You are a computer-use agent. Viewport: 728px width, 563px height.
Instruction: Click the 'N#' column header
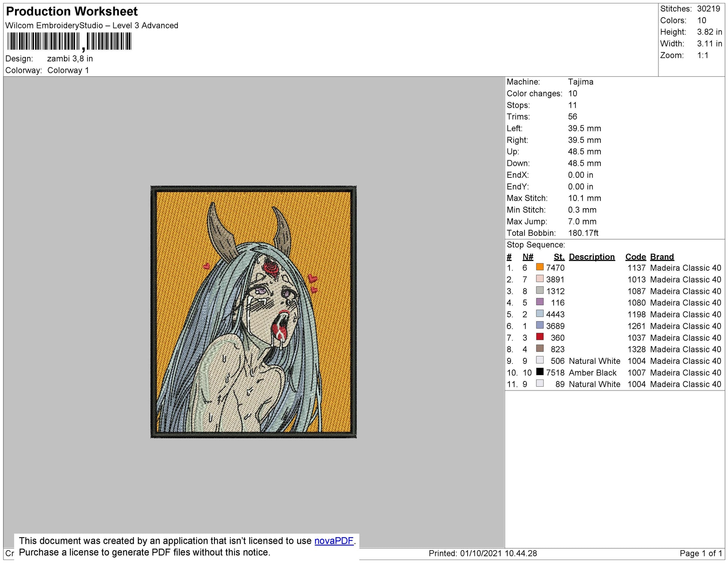pos(527,257)
